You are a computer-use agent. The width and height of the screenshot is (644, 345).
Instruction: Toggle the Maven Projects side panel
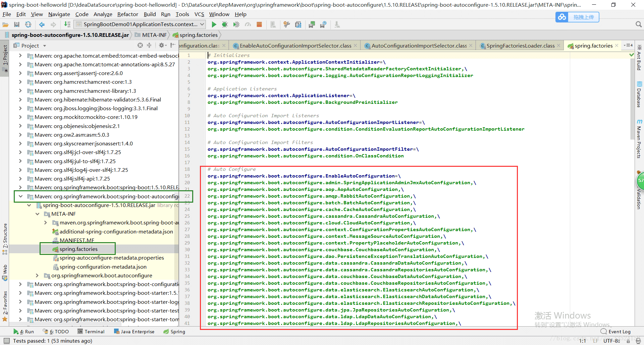coord(639,139)
